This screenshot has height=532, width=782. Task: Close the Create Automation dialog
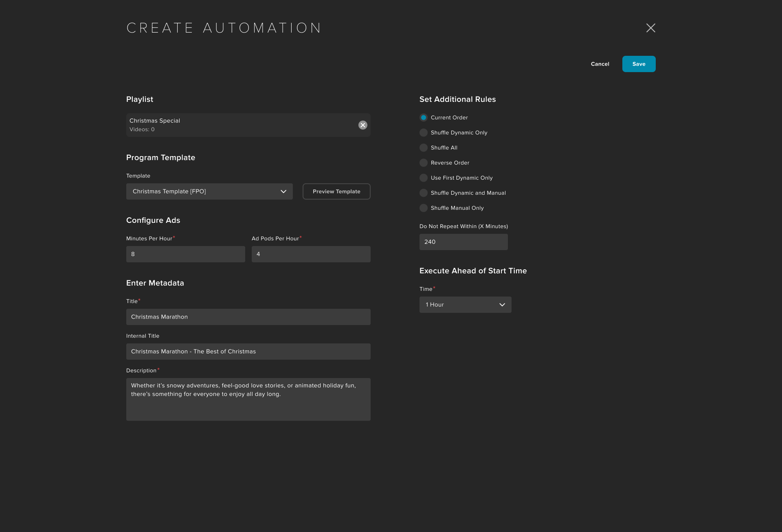(650, 28)
